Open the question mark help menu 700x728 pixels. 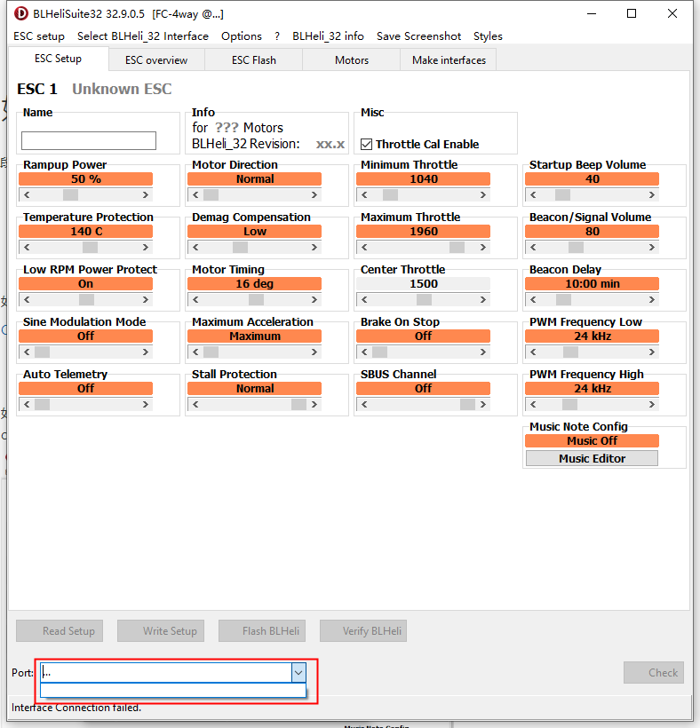277,36
